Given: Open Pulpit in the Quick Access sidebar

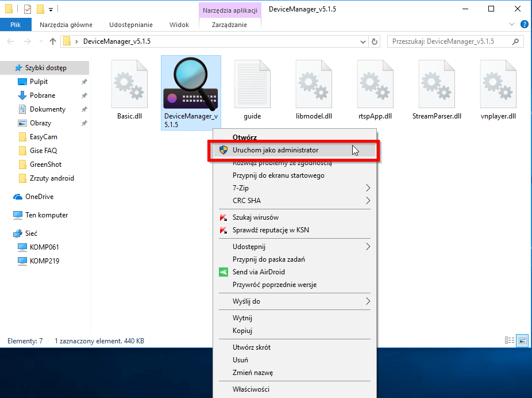Looking at the screenshot, I should pyautogui.click(x=39, y=82).
